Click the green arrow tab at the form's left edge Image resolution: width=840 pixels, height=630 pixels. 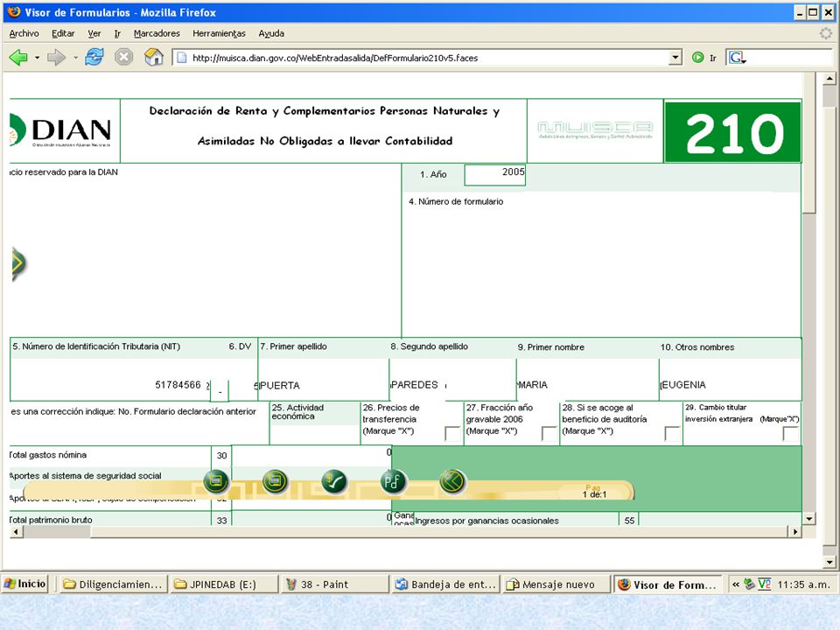coord(18,263)
